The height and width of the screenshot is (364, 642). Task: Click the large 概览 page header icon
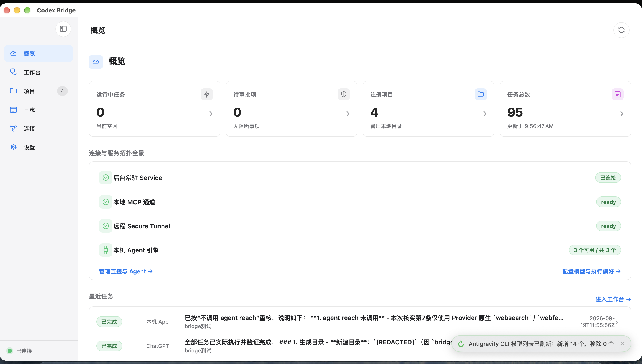click(96, 62)
